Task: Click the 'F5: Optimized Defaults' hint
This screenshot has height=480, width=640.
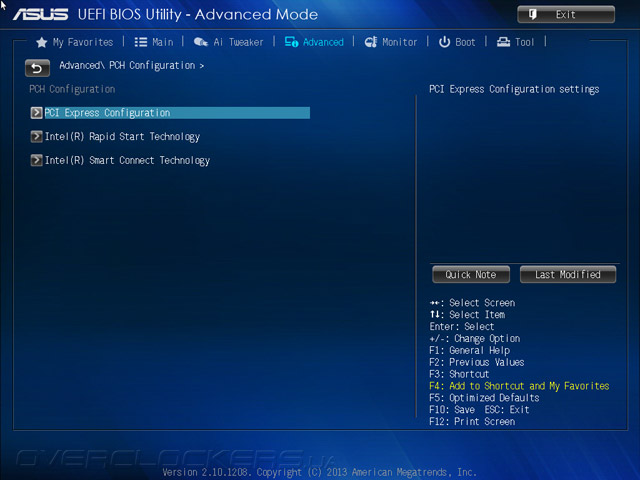Action: coord(484,398)
